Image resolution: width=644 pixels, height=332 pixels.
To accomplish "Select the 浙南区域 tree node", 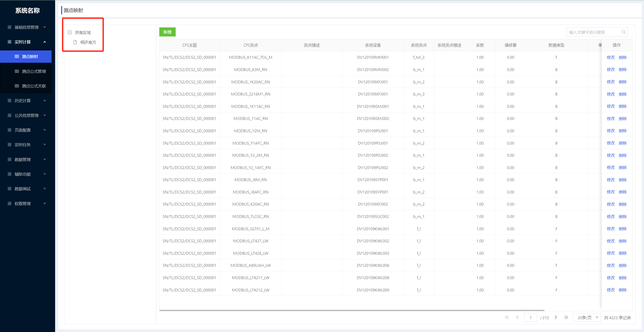I will pyautogui.click(x=83, y=32).
